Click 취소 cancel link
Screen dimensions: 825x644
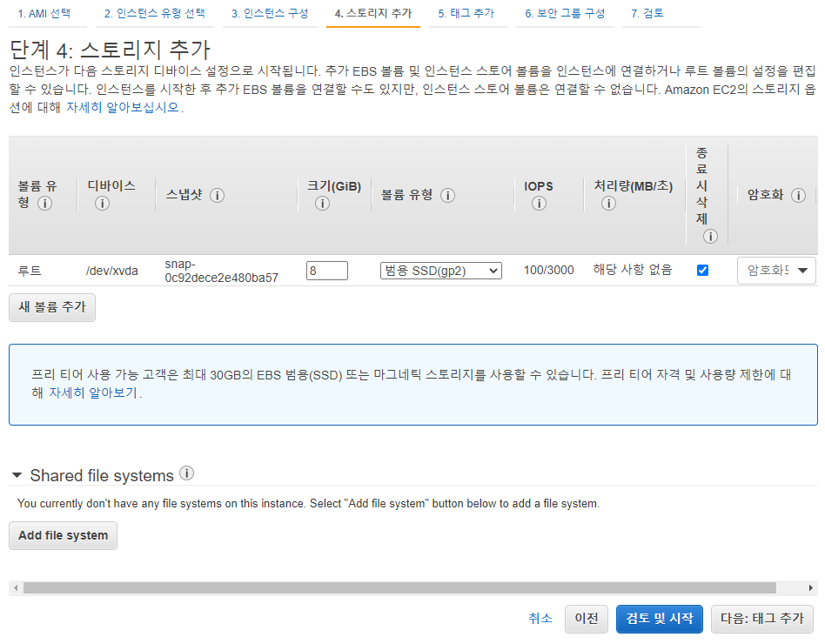(x=540, y=618)
